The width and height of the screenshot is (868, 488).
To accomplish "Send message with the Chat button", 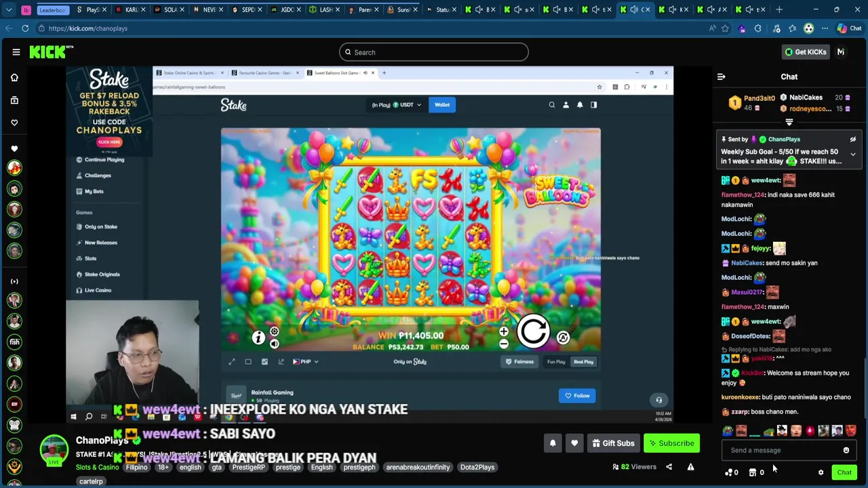I will (844, 472).
